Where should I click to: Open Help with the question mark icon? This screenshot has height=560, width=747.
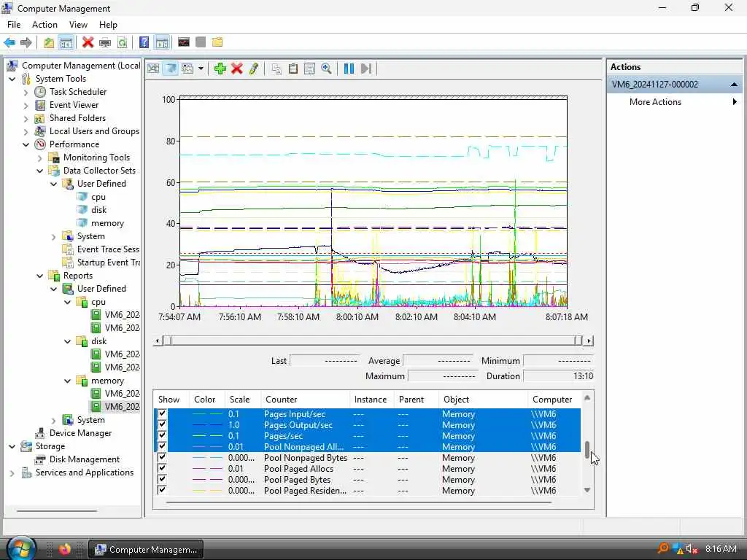[x=144, y=42]
